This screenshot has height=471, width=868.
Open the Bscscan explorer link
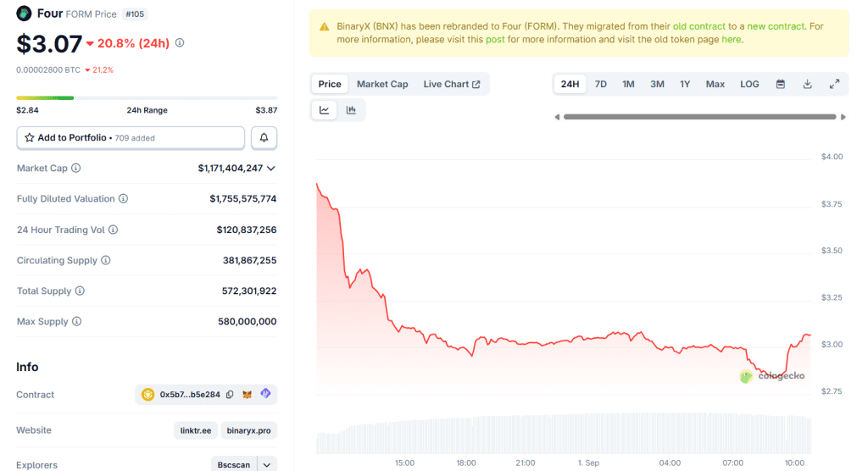coord(234,465)
